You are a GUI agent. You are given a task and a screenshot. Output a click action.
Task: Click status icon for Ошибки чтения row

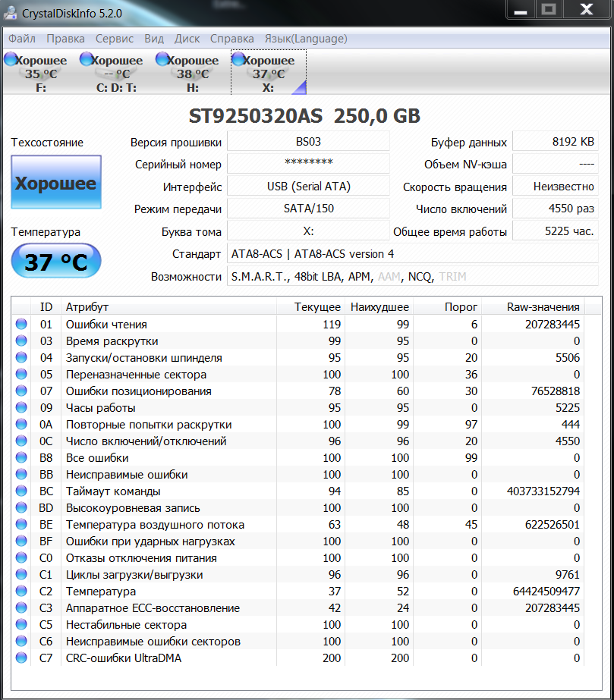(x=21, y=324)
